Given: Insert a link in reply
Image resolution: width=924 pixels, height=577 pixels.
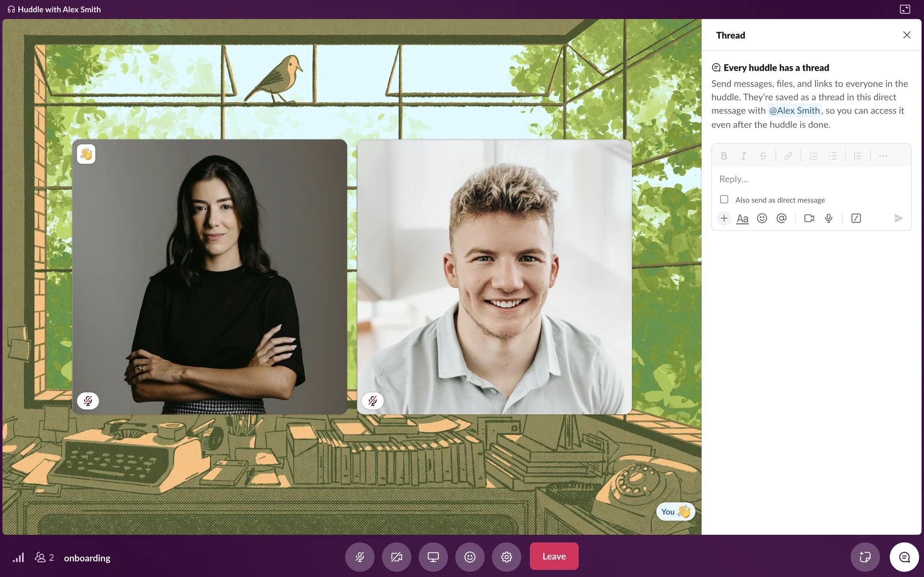Looking at the screenshot, I should point(788,156).
